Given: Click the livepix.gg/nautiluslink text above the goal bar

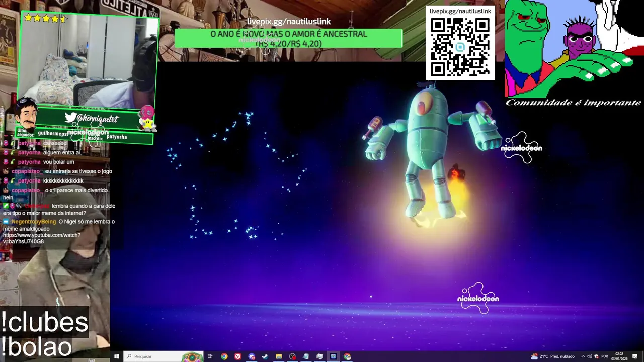Looking at the screenshot, I should (x=288, y=22).
